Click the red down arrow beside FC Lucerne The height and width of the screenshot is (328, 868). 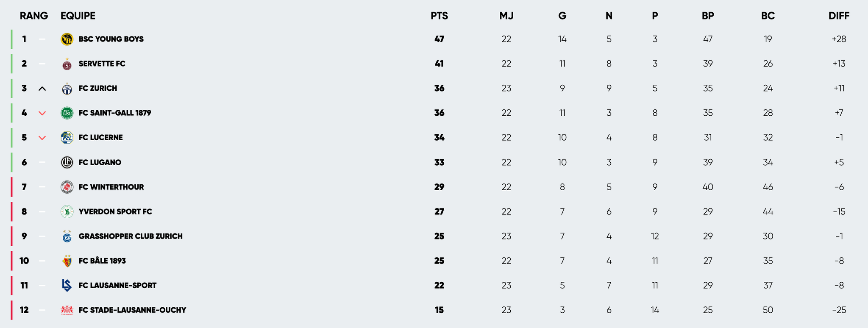click(42, 138)
